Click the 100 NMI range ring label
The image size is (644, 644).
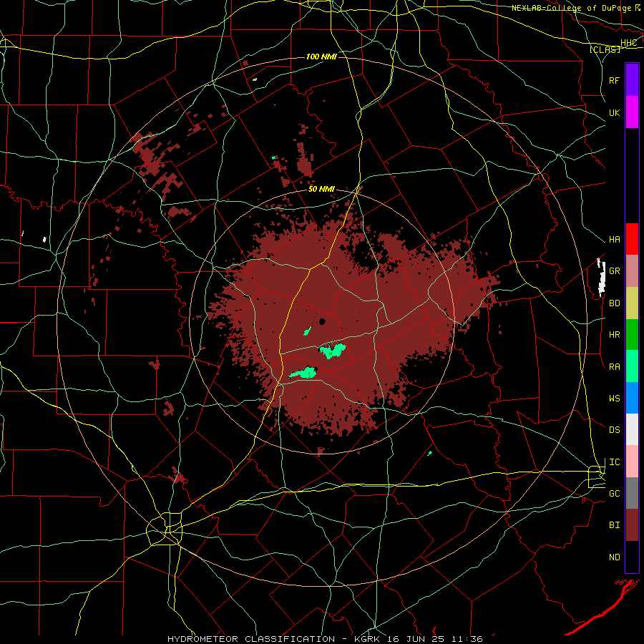(321, 57)
